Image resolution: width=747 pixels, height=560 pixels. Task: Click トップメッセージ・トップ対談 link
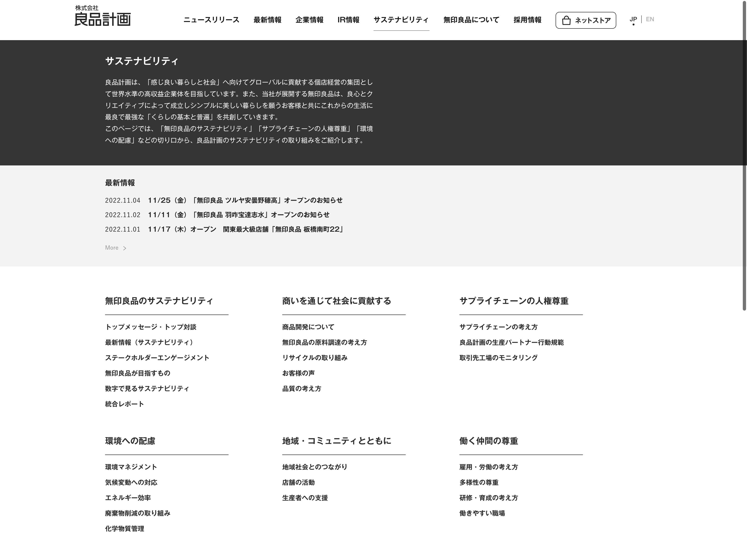click(x=151, y=327)
